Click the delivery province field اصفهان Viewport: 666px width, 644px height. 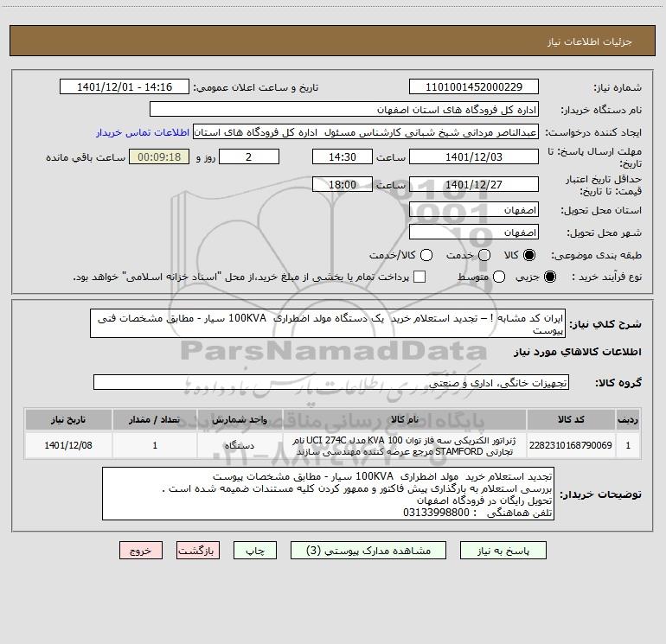coord(474,210)
